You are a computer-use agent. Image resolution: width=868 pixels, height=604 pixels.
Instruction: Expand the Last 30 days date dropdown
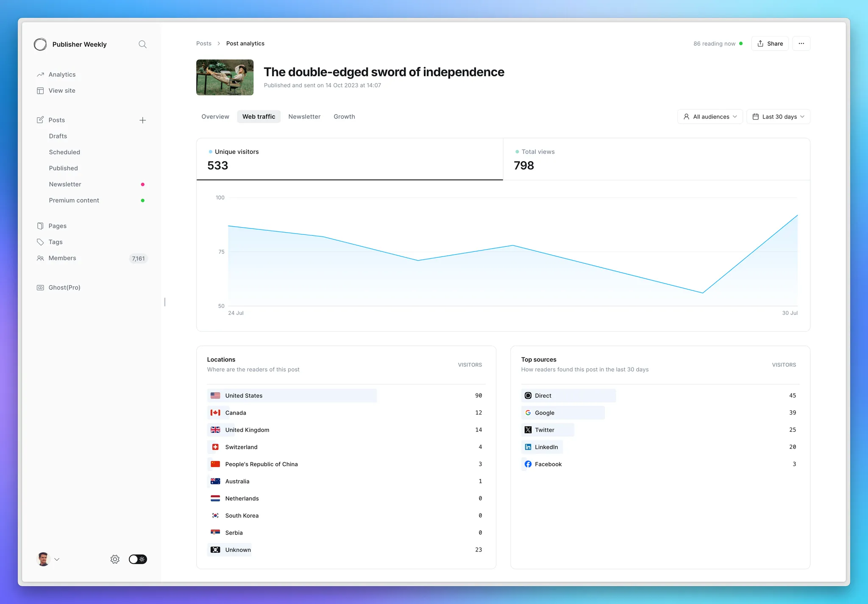pyautogui.click(x=778, y=117)
